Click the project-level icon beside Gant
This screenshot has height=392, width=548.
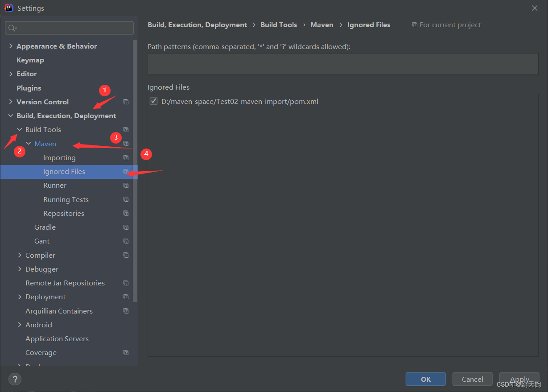pyautogui.click(x=126, y=241)
